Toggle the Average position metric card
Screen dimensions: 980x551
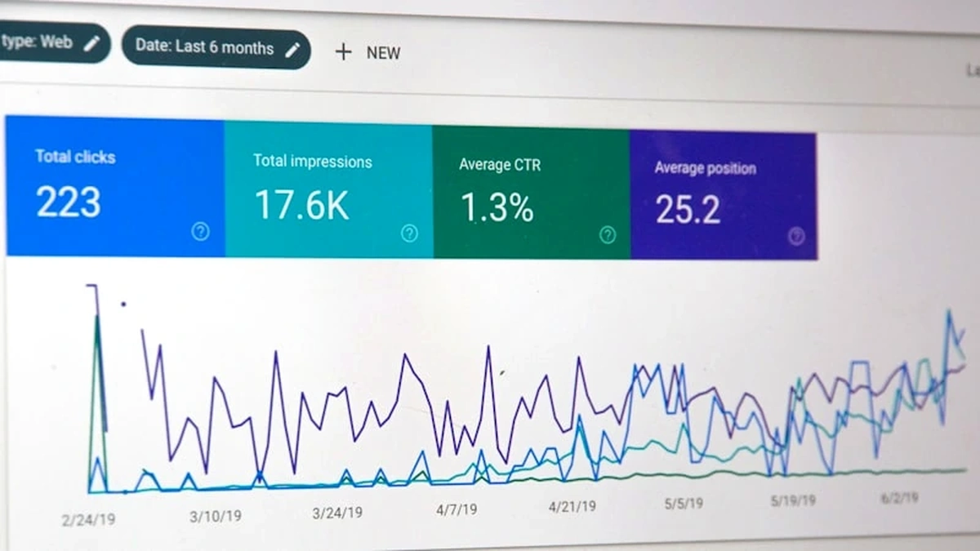[723, 195]
